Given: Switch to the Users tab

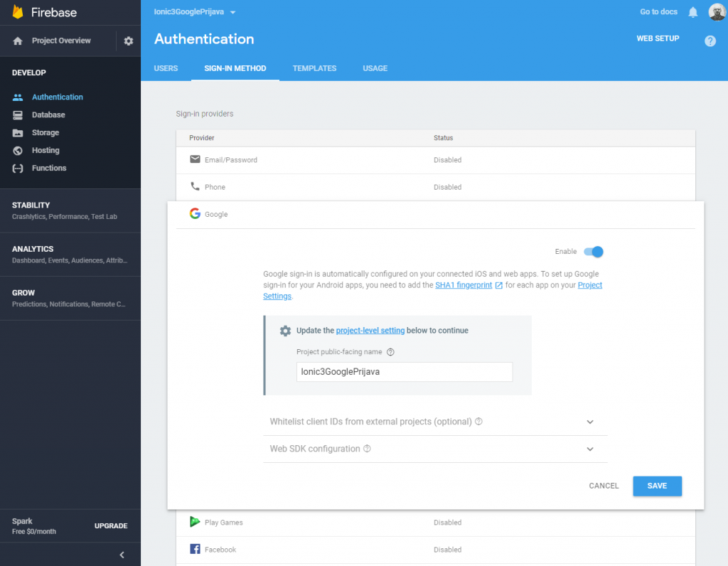Looking at the screenshot, I should coord(166,68).
